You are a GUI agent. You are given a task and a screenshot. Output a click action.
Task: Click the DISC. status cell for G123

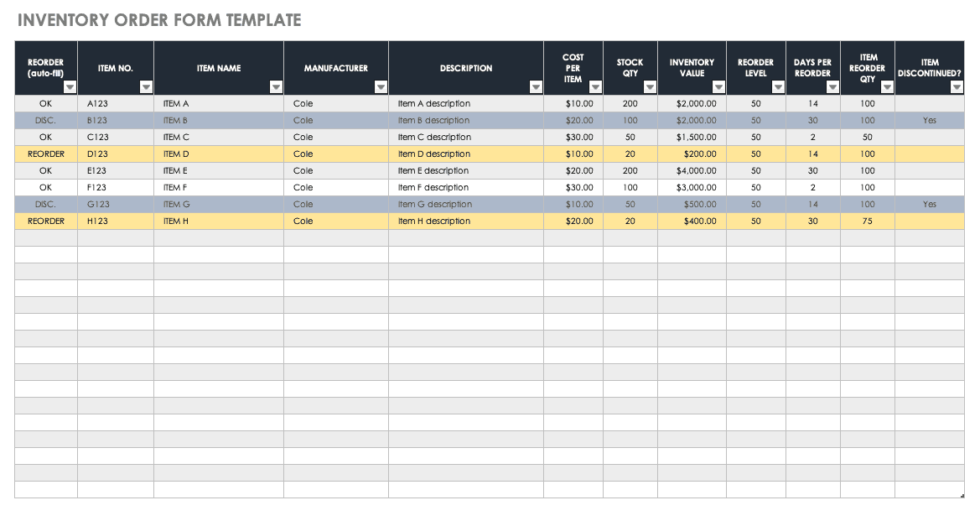pos(46,205)
